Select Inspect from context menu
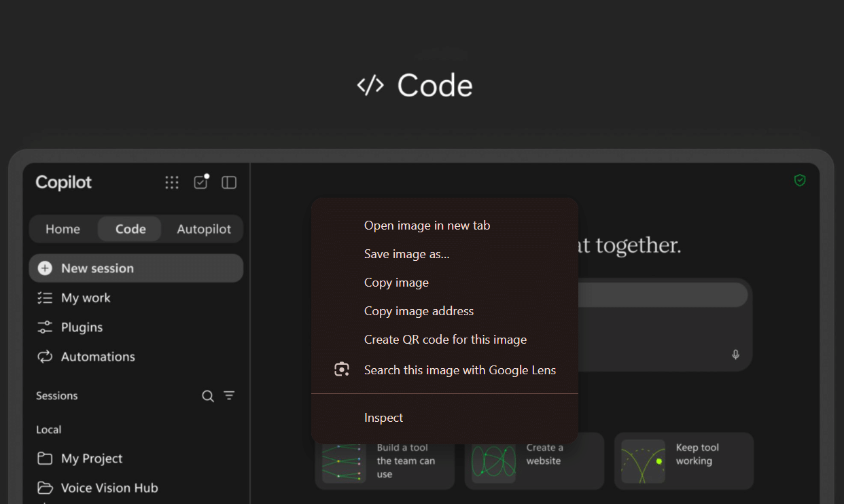This screenshot has height=504, width=844. tap(444, 418)
